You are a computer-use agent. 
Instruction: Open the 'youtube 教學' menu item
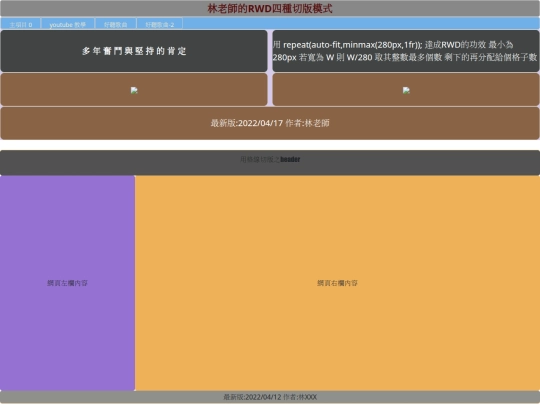point(68,24)
